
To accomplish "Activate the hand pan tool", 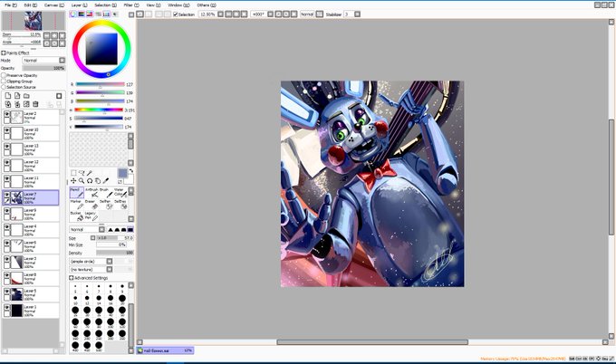I will coord(98,180).
